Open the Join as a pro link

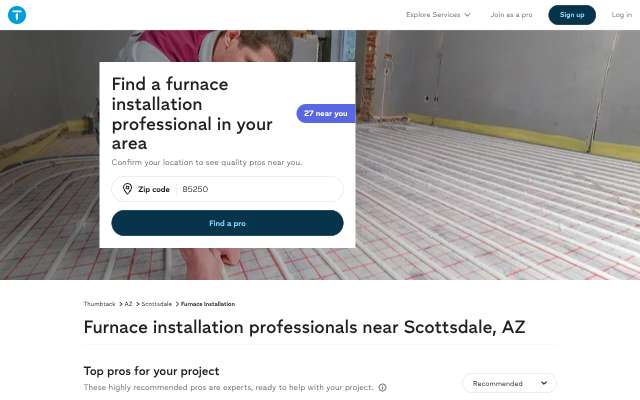pos(511,15)
